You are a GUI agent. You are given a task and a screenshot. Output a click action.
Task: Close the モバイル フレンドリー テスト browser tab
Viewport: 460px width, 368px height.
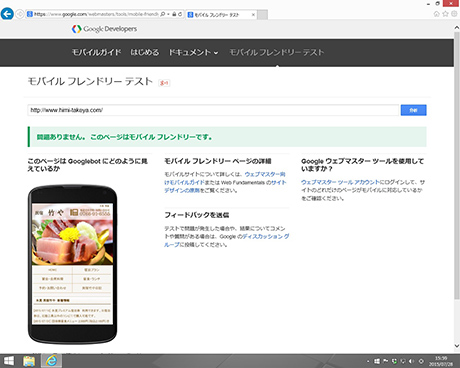[x=253, y=15]
